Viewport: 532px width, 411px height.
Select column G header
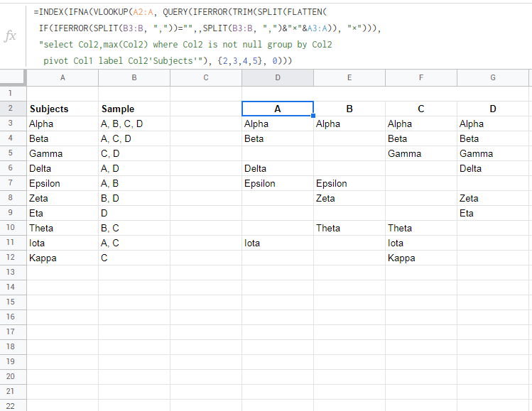tap(493, 77)
